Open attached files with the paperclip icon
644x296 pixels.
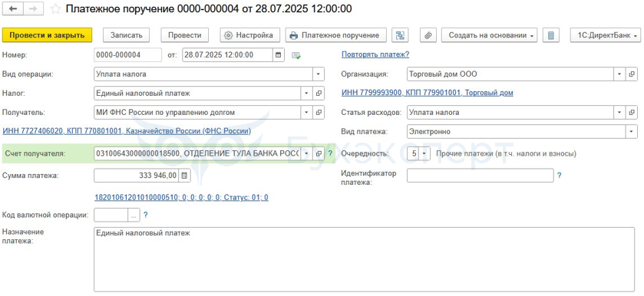(x=428, y=35)
